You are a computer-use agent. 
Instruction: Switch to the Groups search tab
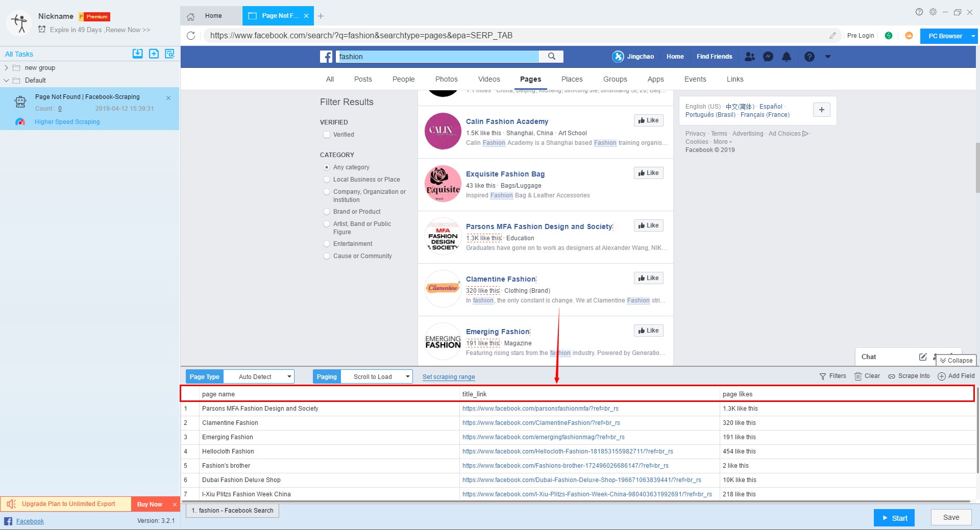point(615,79)
